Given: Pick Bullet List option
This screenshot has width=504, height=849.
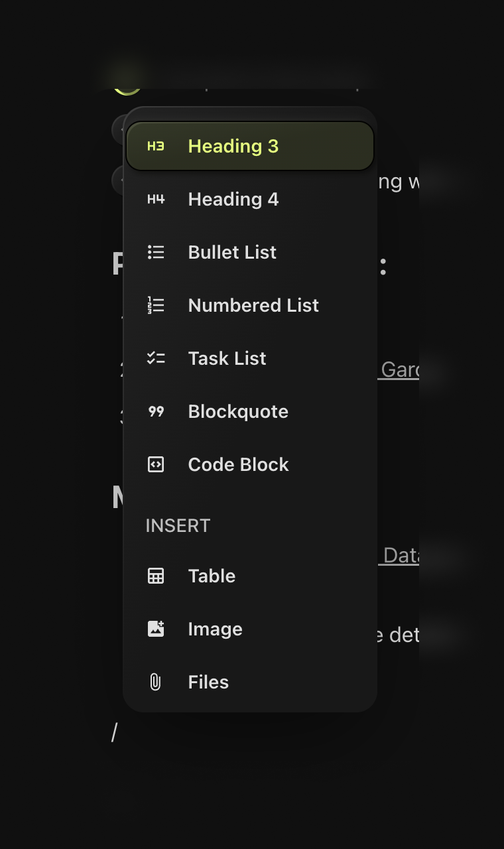Looking at the screenshot, I should pyautogui.click(x=232, y=253).
